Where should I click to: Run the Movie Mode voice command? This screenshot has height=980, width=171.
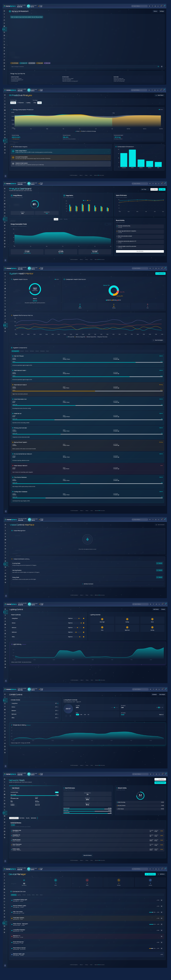(159, 577)
